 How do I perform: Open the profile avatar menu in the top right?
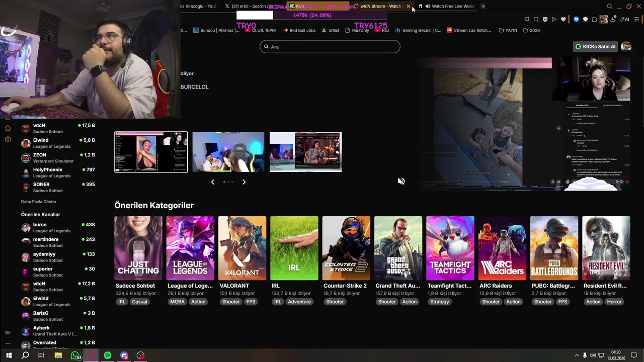(626, 47)
